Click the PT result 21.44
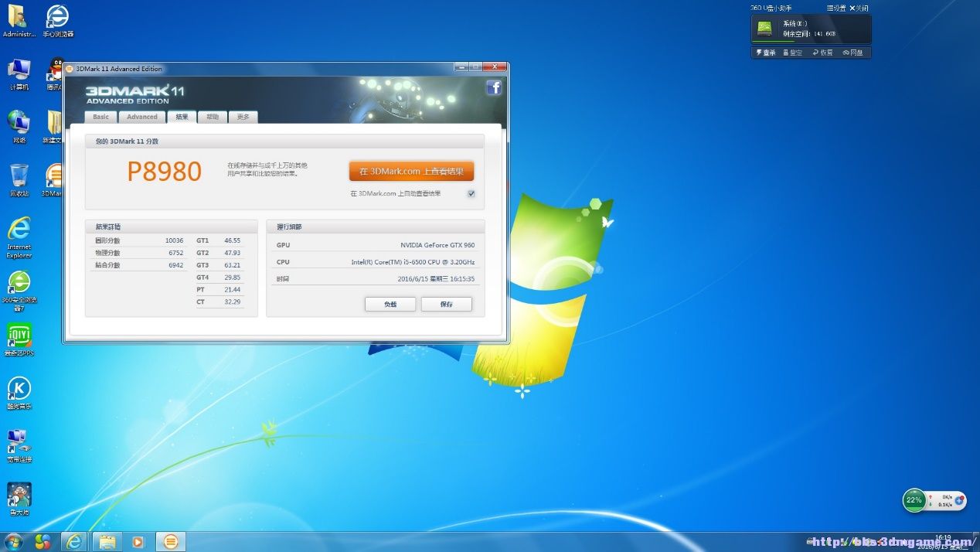Image resolution: width=980 pixels, height=552 pixels. [232, 289]
